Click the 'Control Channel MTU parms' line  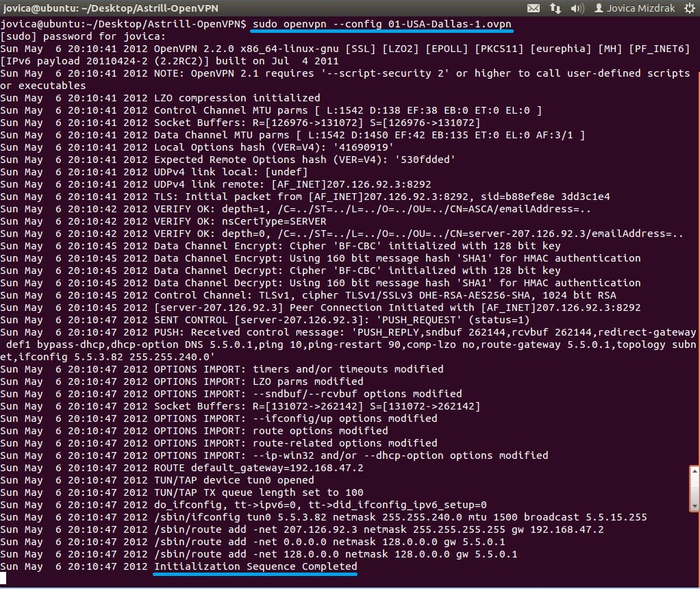pos(271,110)
